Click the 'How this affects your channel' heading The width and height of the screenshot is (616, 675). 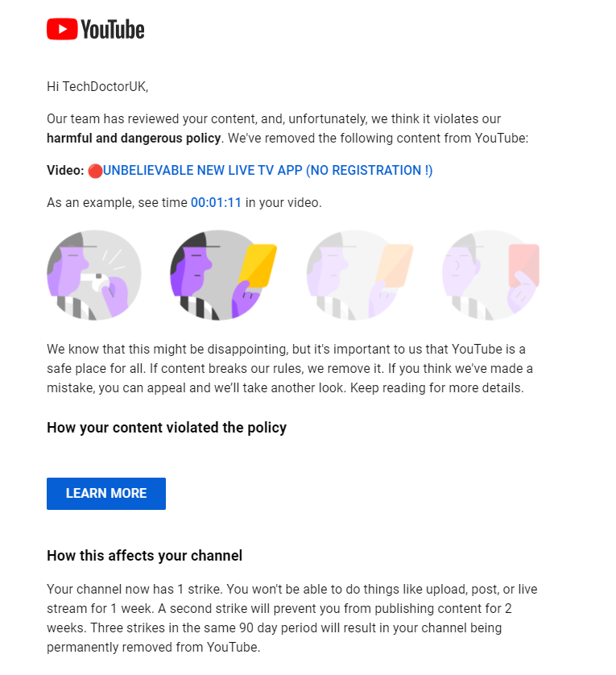click(145, 555)
